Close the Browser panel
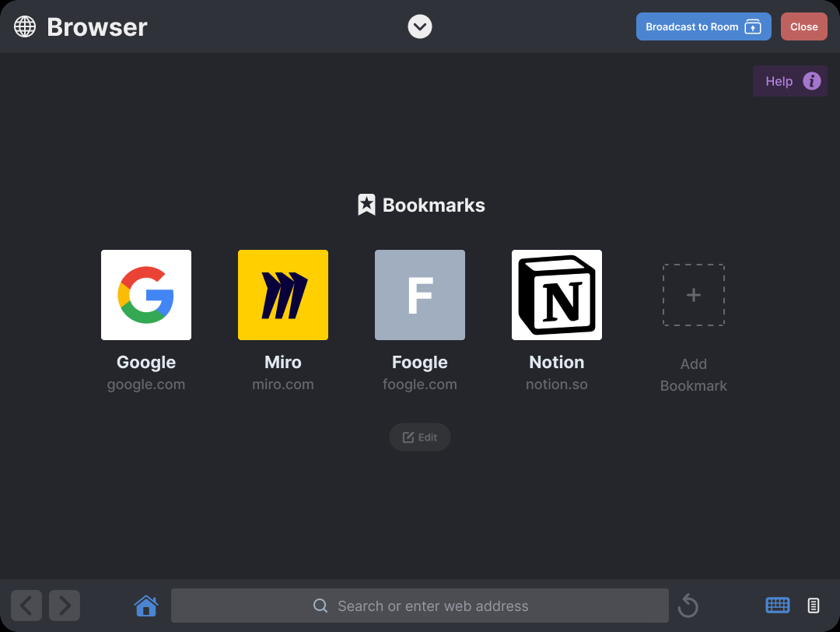 [803, 26]
